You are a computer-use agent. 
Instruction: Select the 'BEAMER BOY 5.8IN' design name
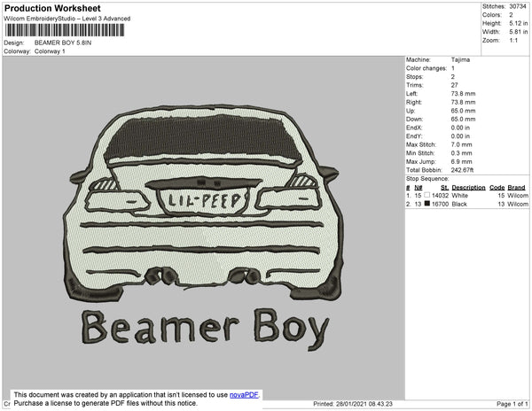pyautogui.click(x=63, y=43)
